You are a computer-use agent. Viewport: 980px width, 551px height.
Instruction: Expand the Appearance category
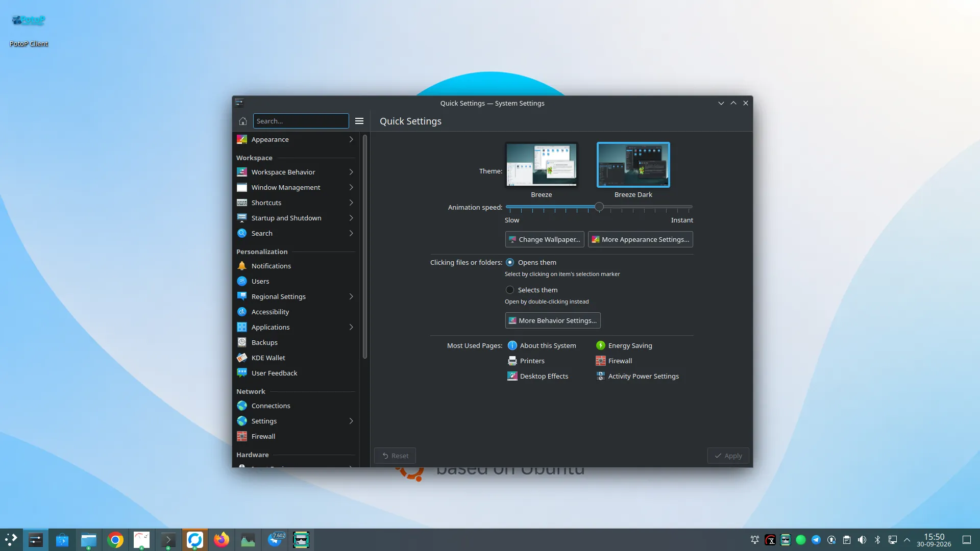pyautogui.click(x=296, y=139)
